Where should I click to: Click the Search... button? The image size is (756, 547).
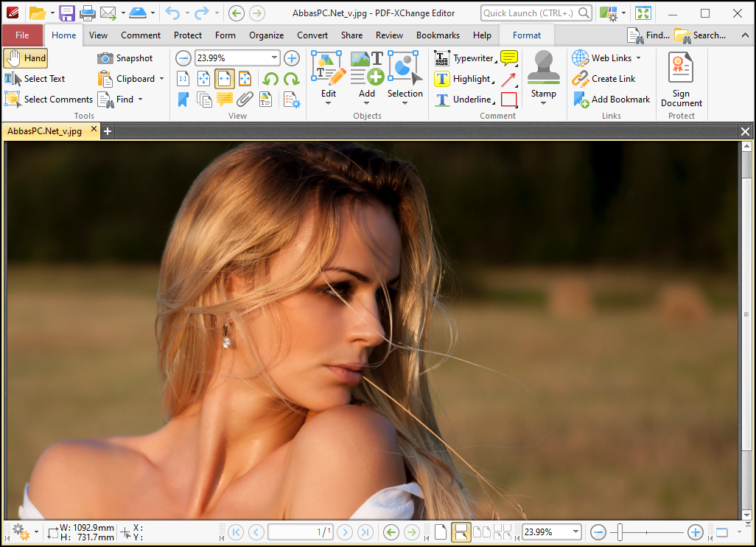(700, 35)
